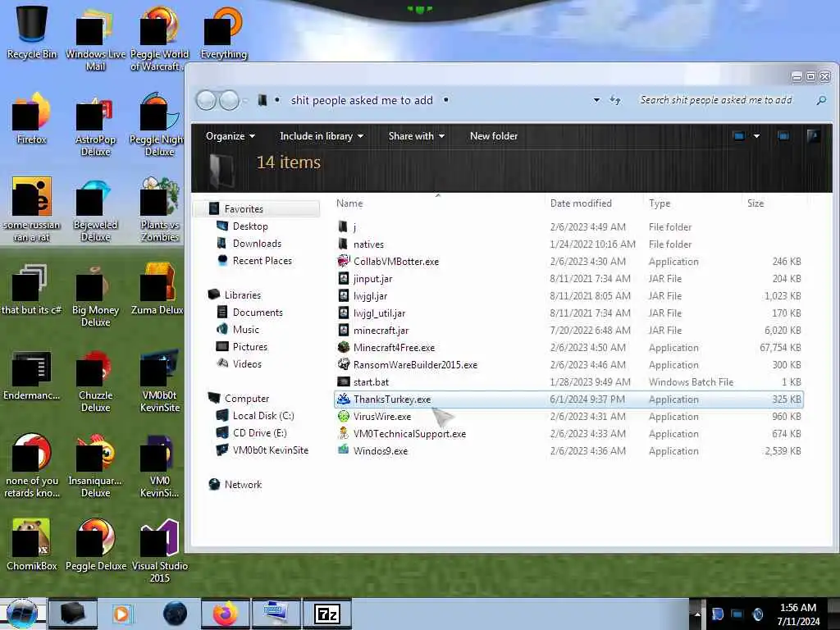This screenshot has width=840, height=630.
Task: Click the Explorer search magnifier icon
Action: 820,100
